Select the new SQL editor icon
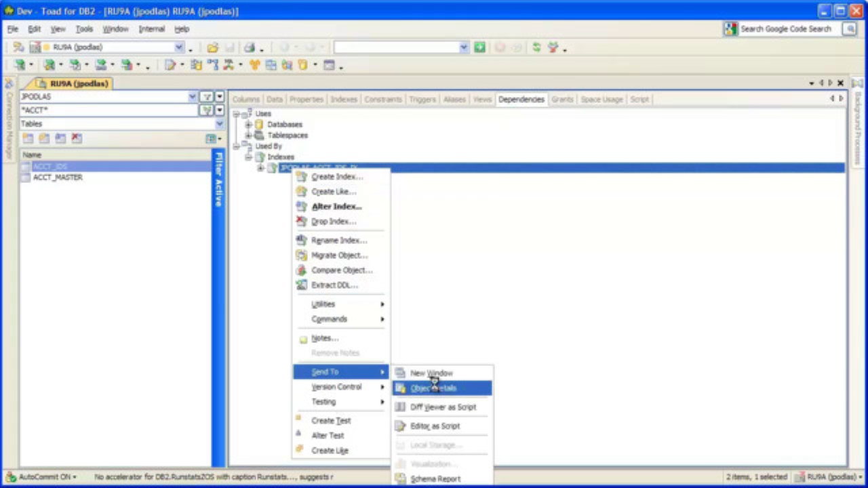Image resolution: width=868 pixels, height=488 pixels. (170, 64)
